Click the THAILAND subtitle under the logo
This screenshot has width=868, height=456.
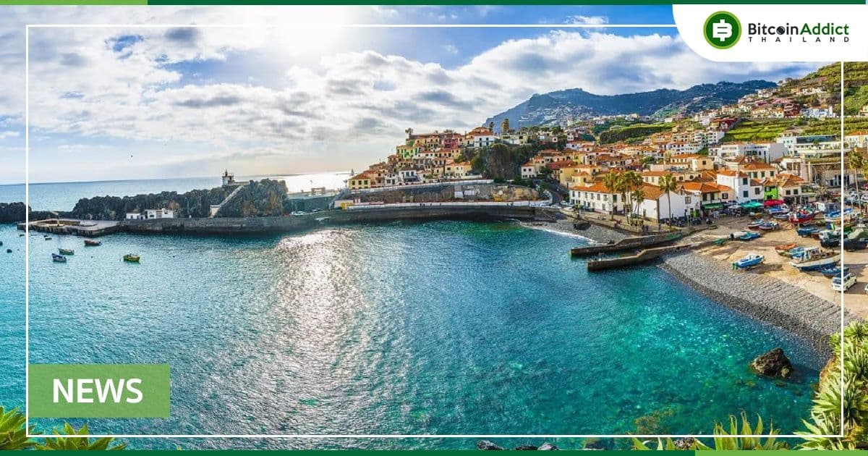click(x=798, y=40)
